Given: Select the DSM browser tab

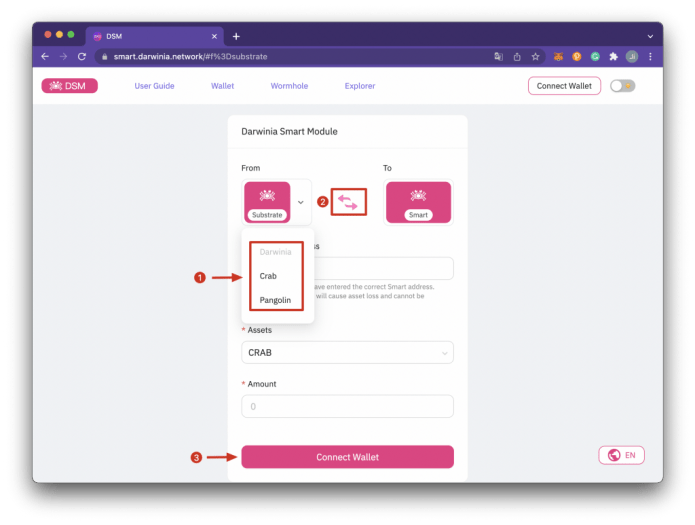Looking at the screenshot, I should point(154,36).
